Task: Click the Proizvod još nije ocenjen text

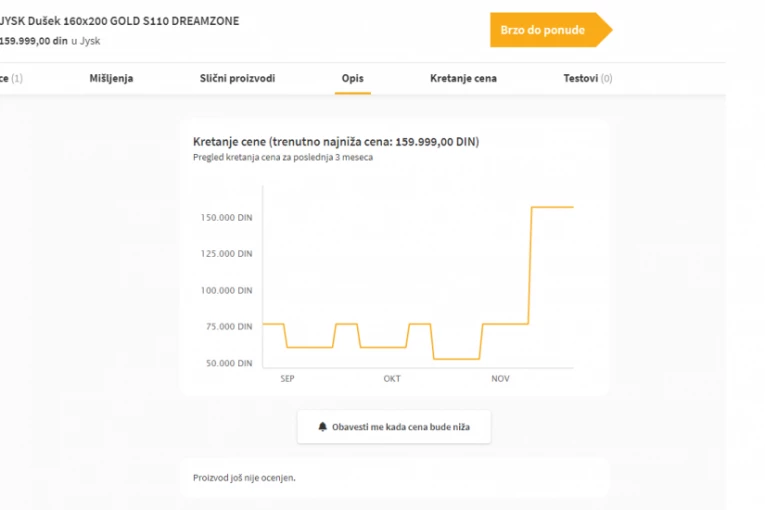Action: tap(244, 478)
